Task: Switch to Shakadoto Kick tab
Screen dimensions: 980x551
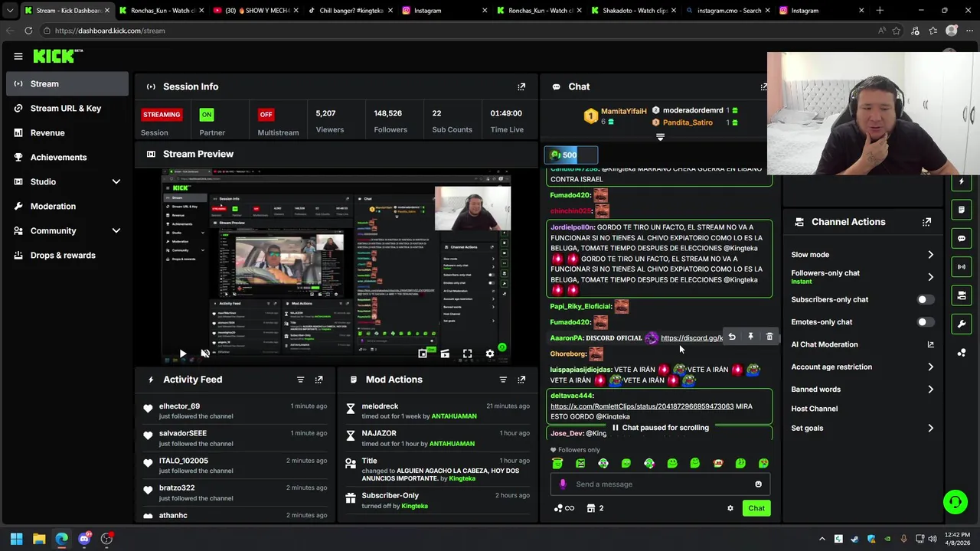Action: (635, 11)
